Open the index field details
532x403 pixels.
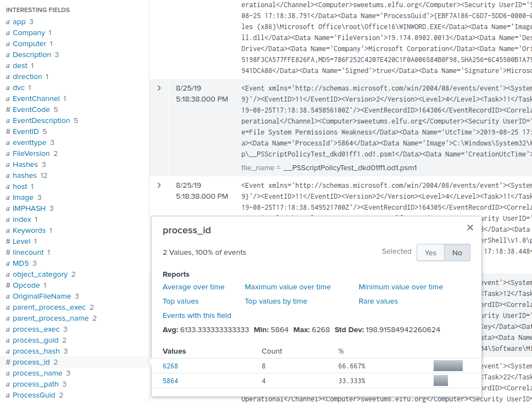click(x=22, y=219)
